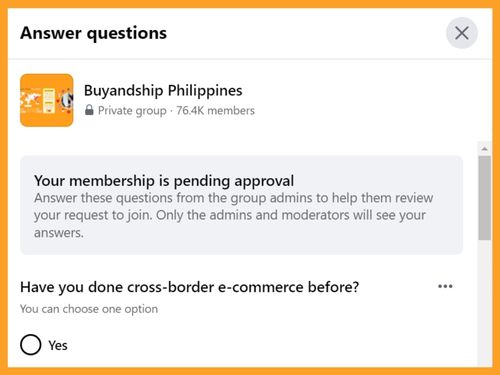Click the 76.4K members text
The width and height of the screenshot is (500, 375).
215,110
